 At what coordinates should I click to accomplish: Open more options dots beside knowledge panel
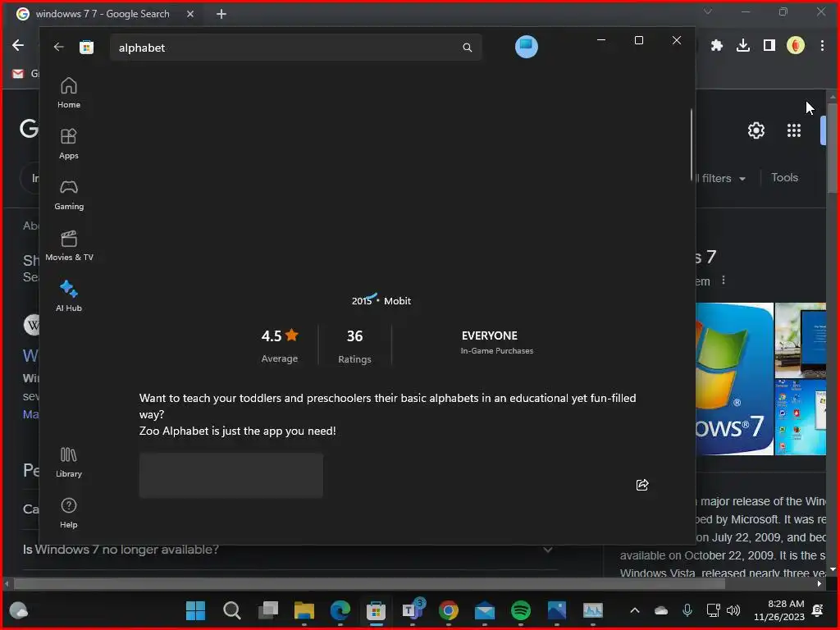pos(724,281)
